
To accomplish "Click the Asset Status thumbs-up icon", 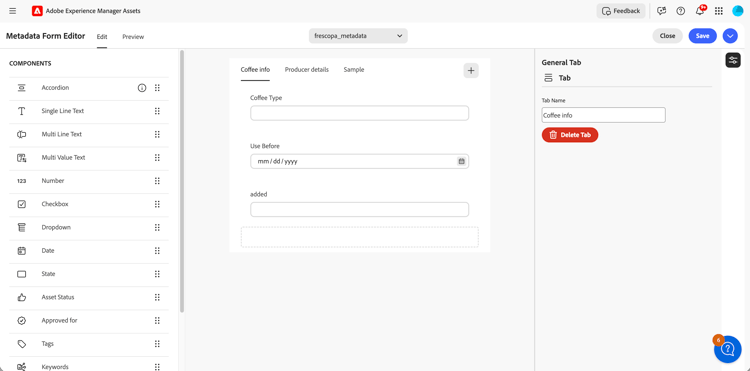I will pyautogui.click(x=22, y=297).
